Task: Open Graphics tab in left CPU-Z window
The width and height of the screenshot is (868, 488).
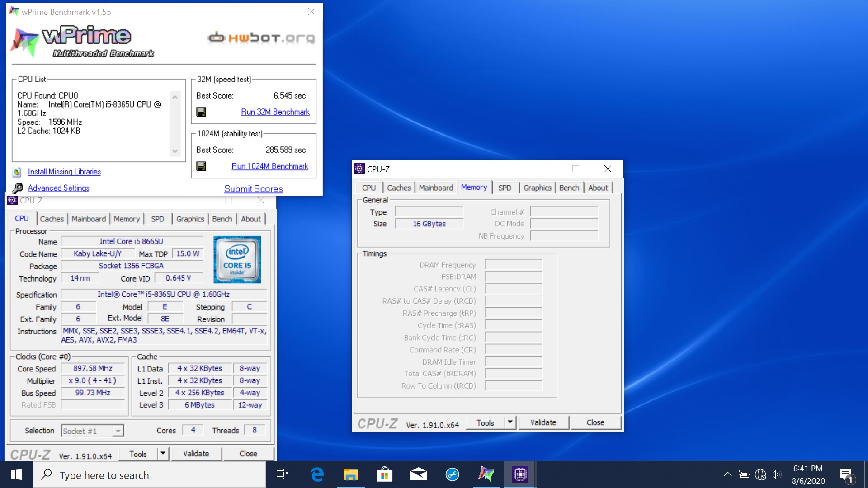Action: pos(190,219)
